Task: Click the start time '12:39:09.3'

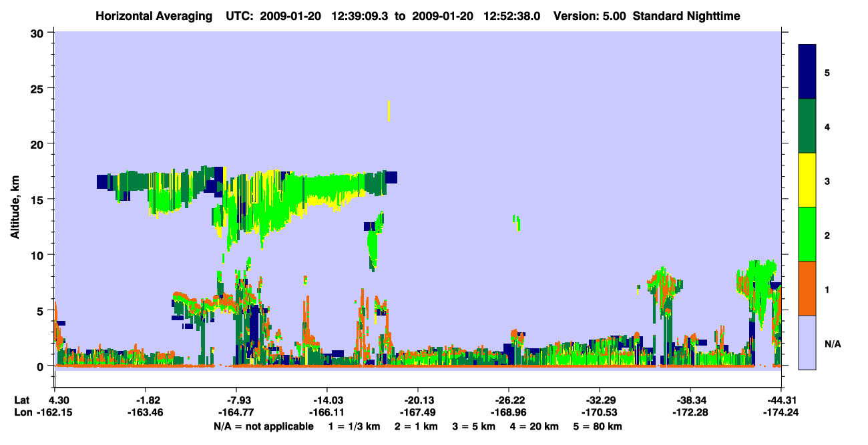Action: click(x=361, y=15)
